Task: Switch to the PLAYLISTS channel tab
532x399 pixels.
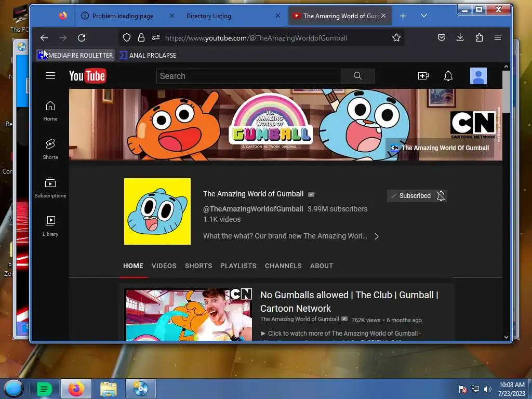Action: click(x=238, y=266)
